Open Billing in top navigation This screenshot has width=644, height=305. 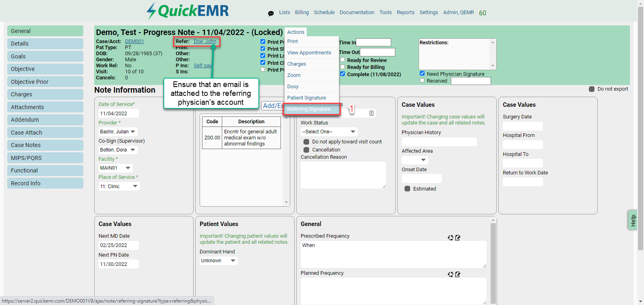click(x=302, y=12)
